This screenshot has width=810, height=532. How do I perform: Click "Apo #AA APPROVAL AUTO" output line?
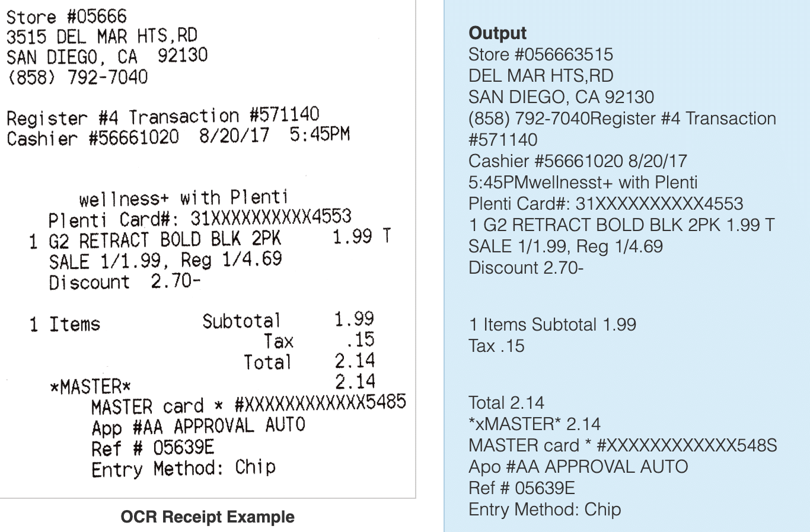pyautogui.click(x=578, y=466)
